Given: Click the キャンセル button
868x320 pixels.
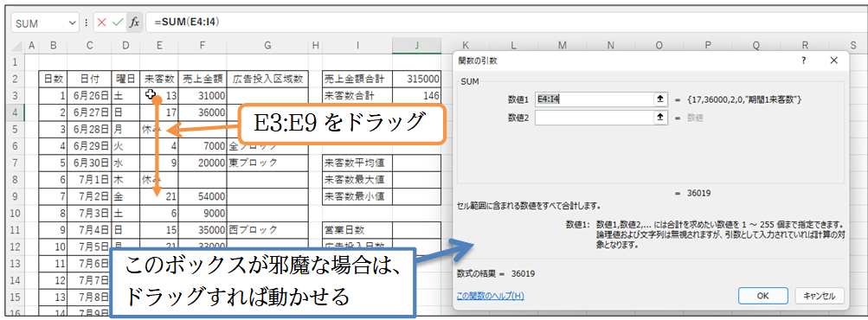Looking at the screenshot, I should tap(820, 296).
